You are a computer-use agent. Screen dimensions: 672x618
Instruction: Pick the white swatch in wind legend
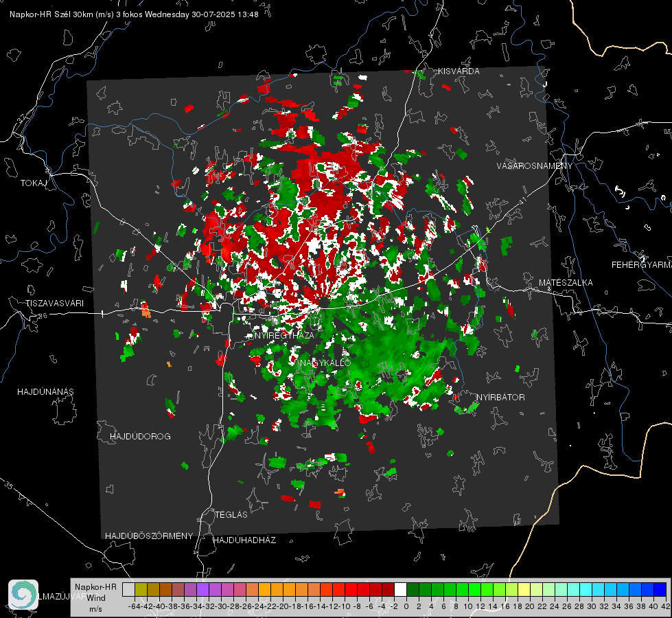[400, 589]
